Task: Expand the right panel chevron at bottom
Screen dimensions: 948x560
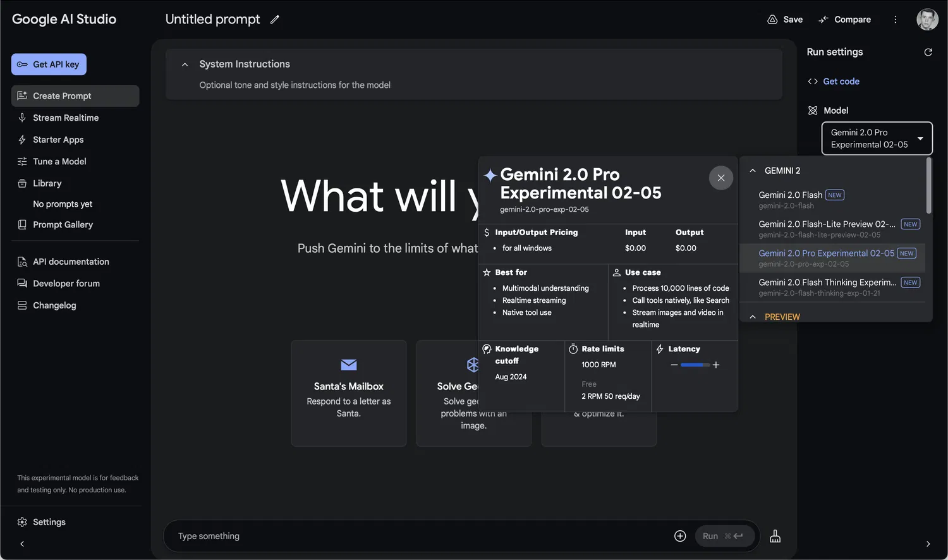Action: pos(928,544)
